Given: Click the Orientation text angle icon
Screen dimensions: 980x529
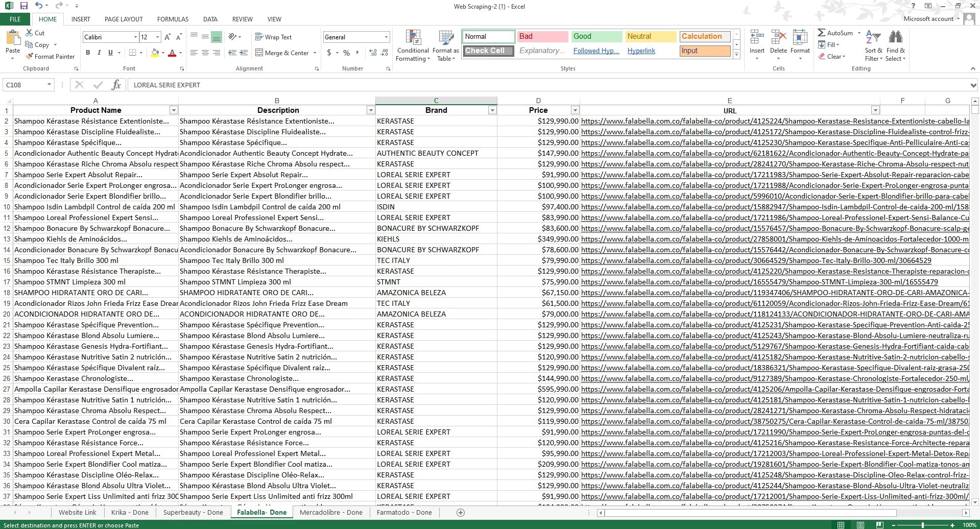Looking at the screenshot, I should pos(232,37).
